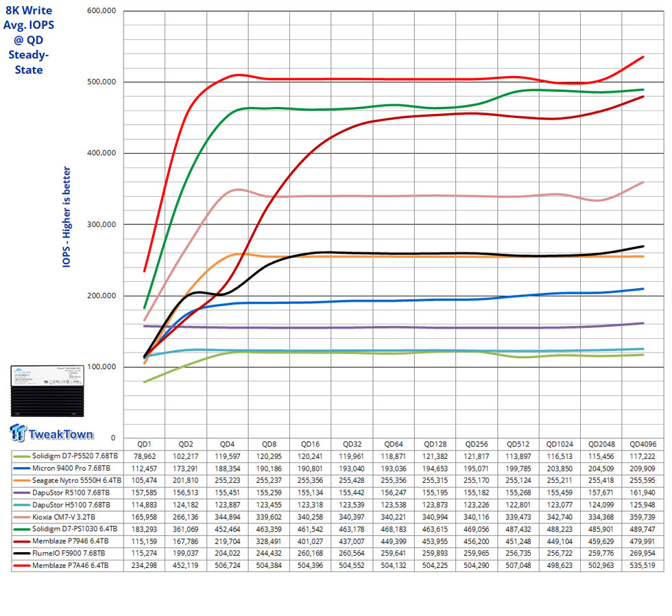This screenshot has height=616, width=672.
Task: Click the "334,368" cell in the Kioxia row
Action: pyautogui.click(x=601, y=517)
